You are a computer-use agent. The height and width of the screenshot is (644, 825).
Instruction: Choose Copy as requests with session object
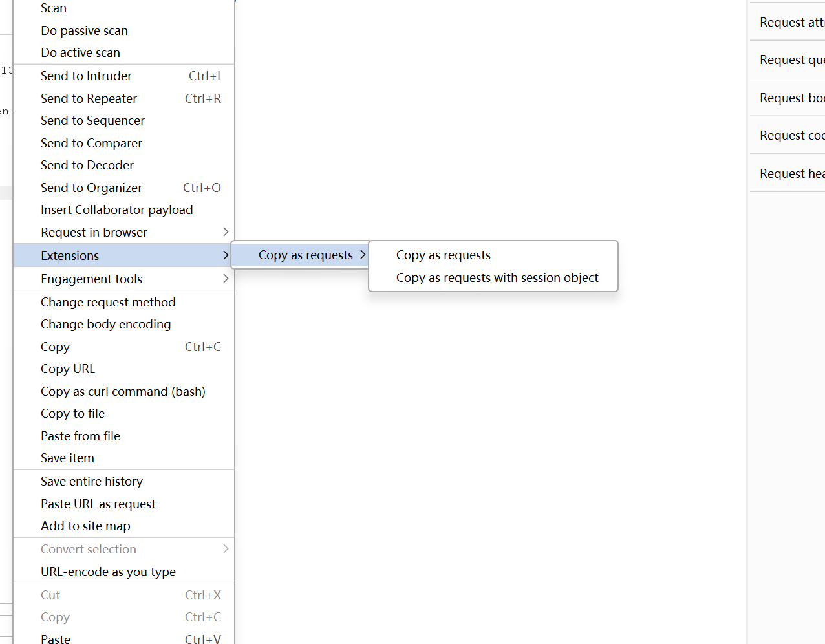pos(497,277)
